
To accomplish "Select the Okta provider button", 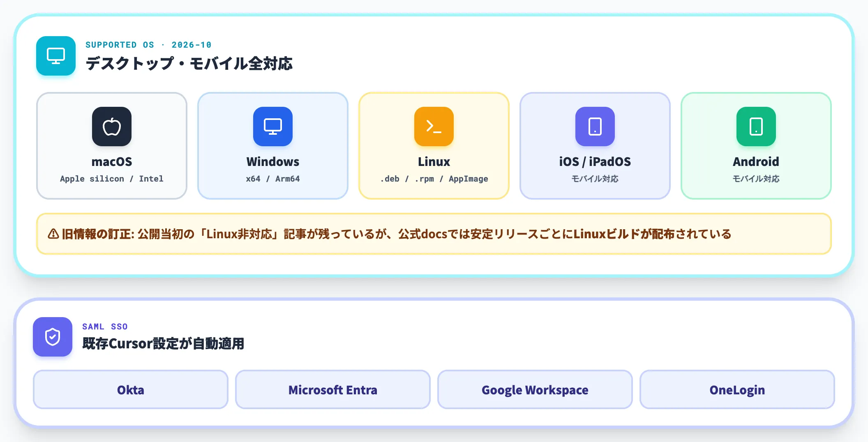I will [131, 389].
